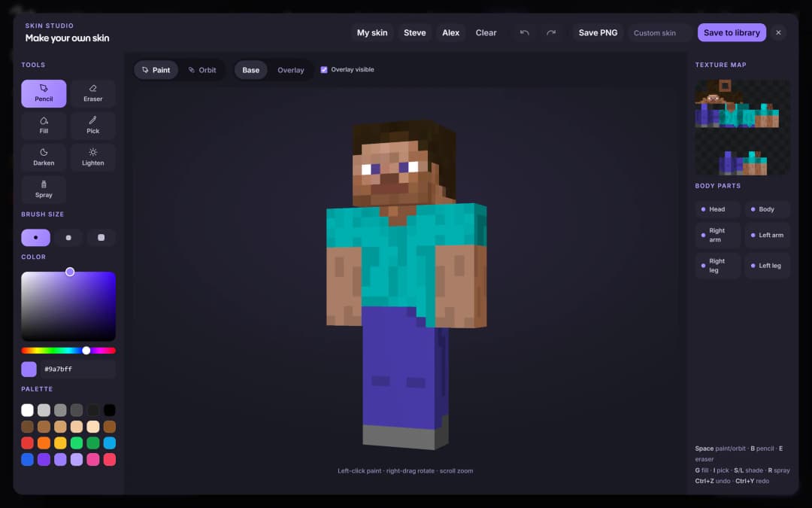
Task: Undo the last paint action
Action: tap(524, 32)
